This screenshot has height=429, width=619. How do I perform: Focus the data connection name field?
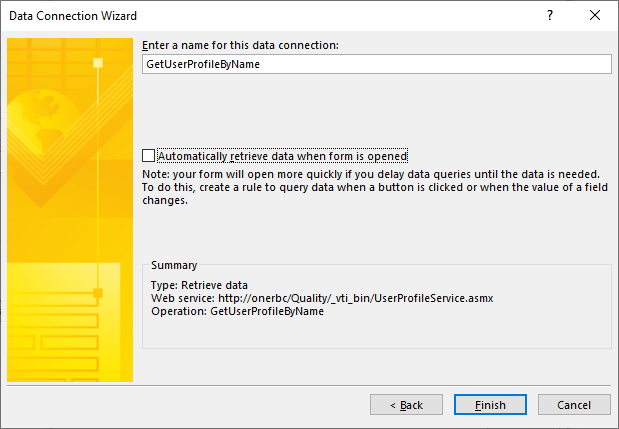click(x=376, y=64)
